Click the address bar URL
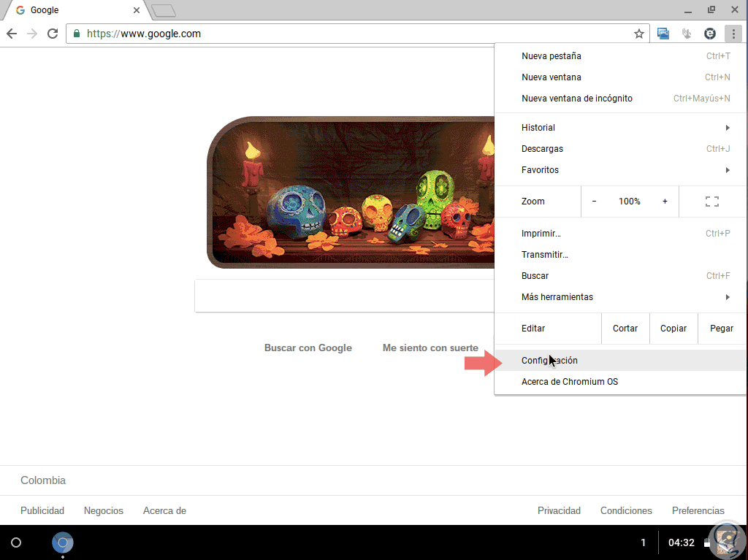The height and width of the screenshot is (560, 748). pyautogui.click(x=144, y=34)
